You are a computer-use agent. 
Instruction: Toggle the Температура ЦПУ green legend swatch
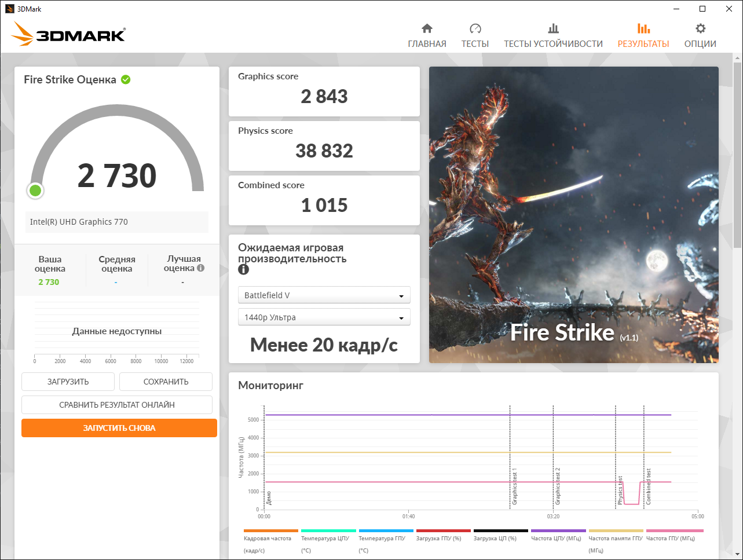[328, 530]
